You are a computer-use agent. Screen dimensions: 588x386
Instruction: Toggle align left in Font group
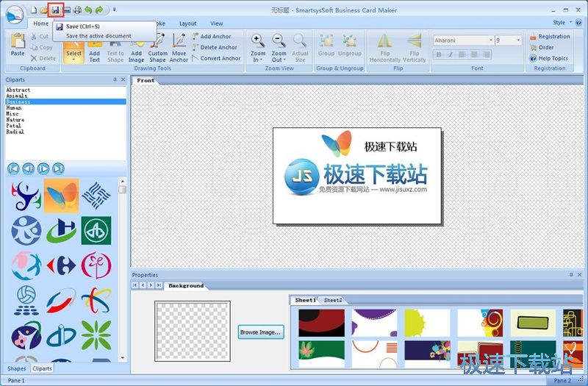tap(462, 54)
